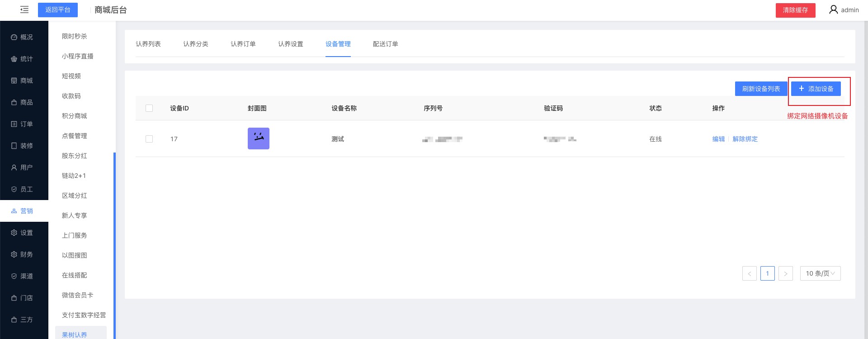Go to the 商品 products sidebar icon

(14, 102)
